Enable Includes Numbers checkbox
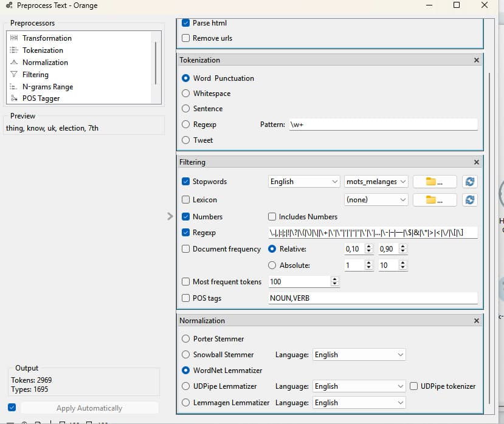504x424 pixels. 272,216
